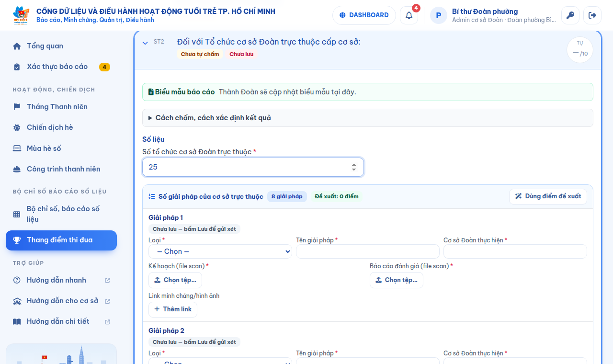613x364 pixels.
Task: Click the logout arrow icon
Action: (x=592, y=15)
